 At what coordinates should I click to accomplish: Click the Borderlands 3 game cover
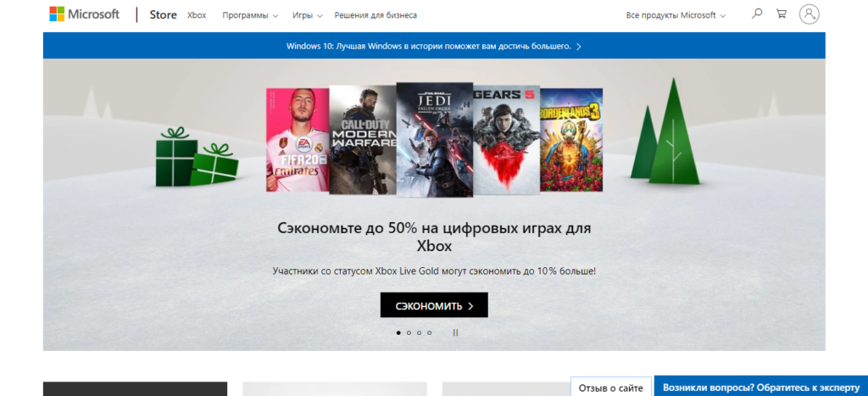(x=571, y=140)
